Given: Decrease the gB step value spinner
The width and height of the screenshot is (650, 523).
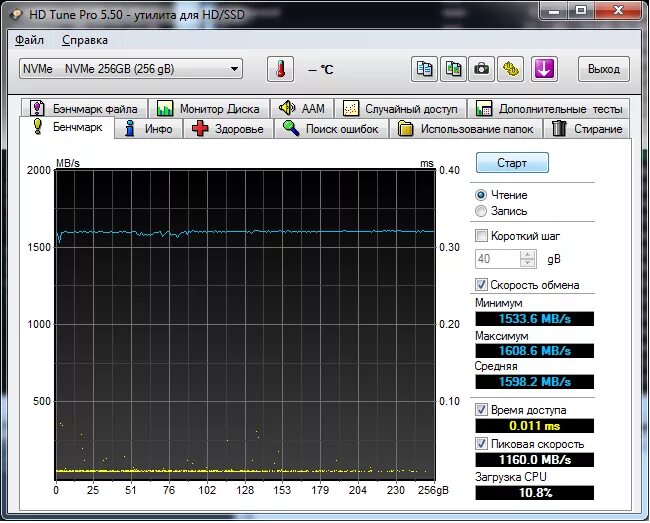Looking at the screenshot, I should click(x=528, y=264).
